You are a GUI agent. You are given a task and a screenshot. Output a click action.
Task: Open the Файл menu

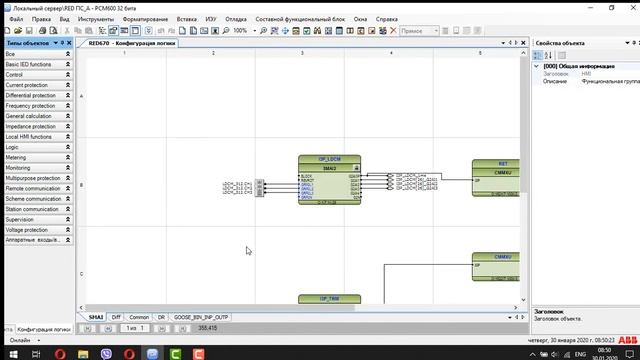tap(16, 19)
